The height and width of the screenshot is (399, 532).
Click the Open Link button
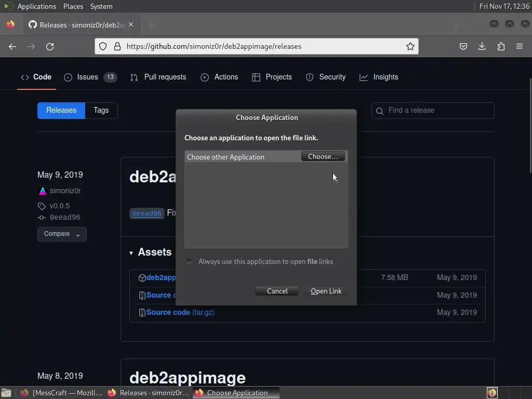tap(326, 291)
